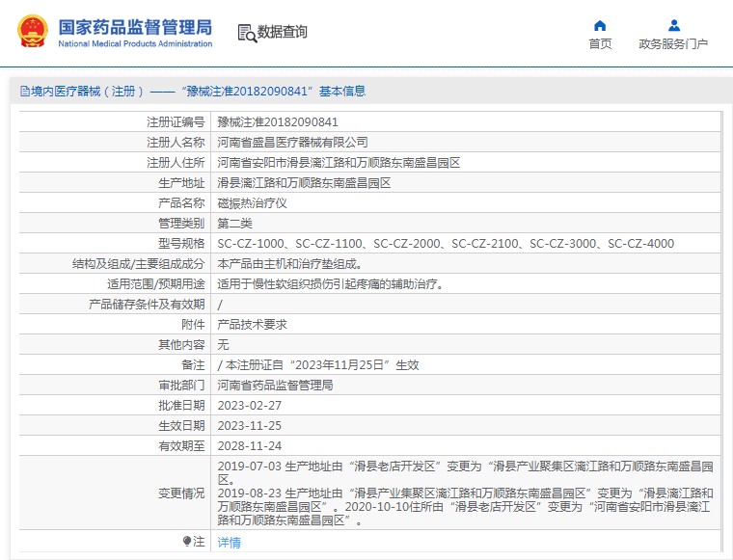Click the 生效日期 row label
The height and width of the screenshot is (560, 733).
tap(181, 426)
